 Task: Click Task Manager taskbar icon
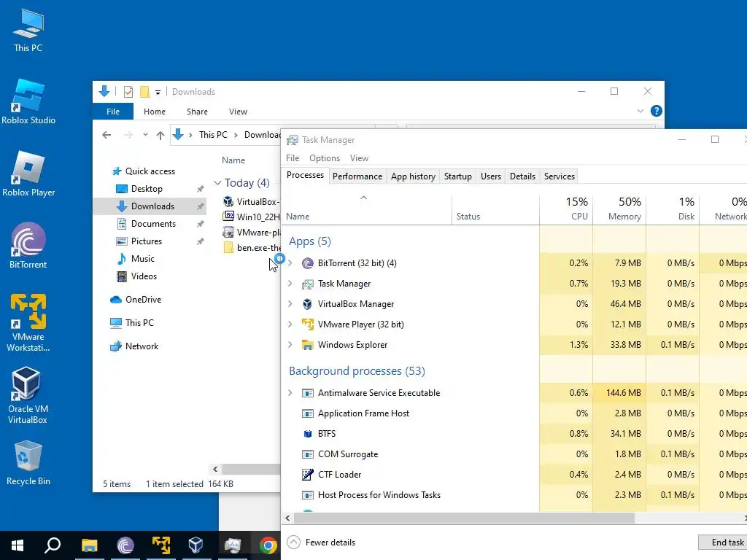click(x=232, y=545)
